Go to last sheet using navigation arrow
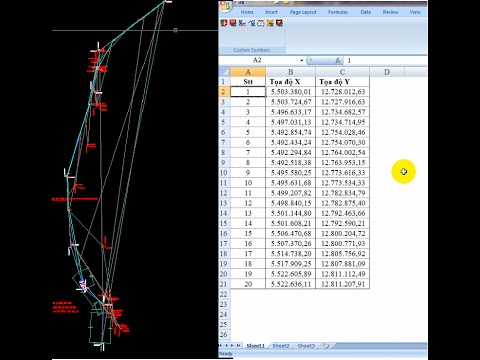Screen dimensions: 480x360 [238, 346]
